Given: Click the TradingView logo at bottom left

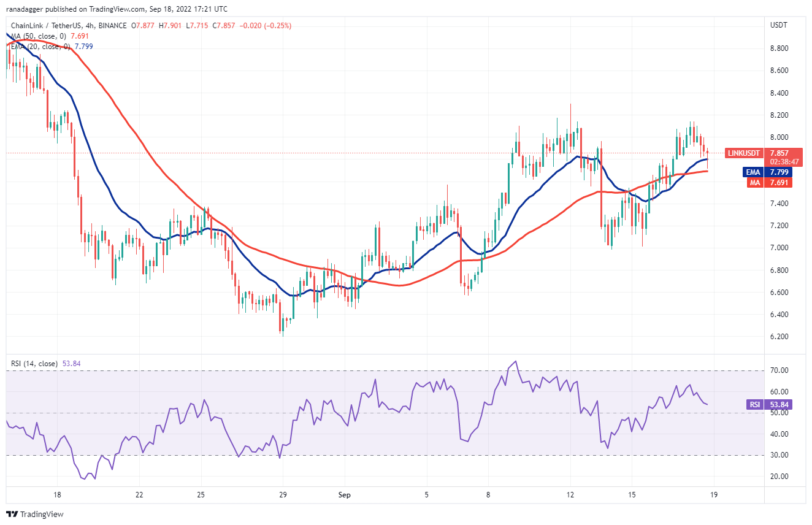Looking at the screenshot, I should pos(35,514).
